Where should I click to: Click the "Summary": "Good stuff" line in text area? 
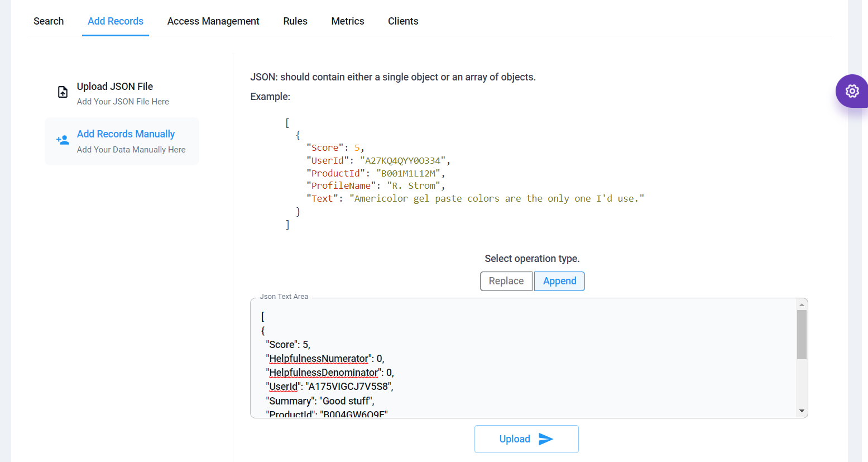(320, 401)
